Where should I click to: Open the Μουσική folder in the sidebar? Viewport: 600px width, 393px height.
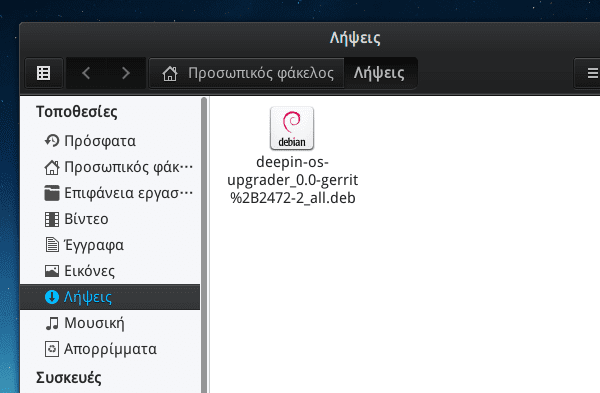tap(110, 323)
